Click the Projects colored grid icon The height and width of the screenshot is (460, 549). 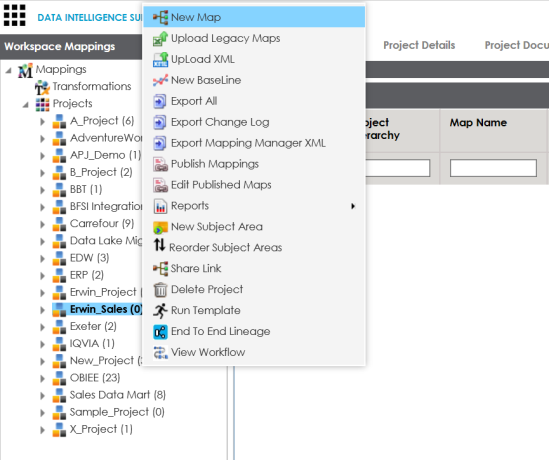point(42,104)
